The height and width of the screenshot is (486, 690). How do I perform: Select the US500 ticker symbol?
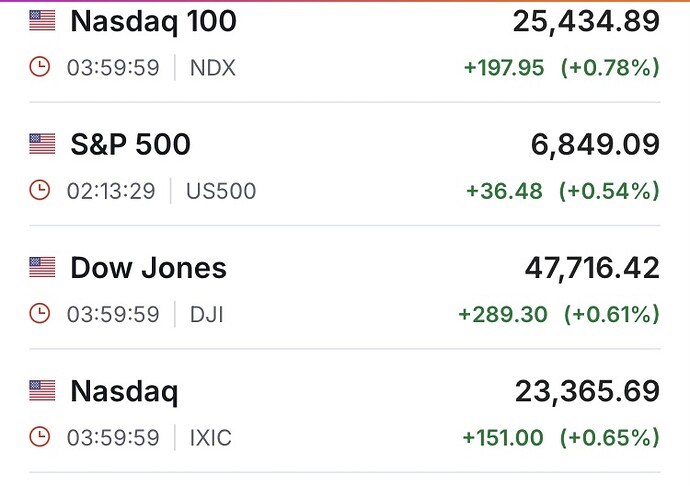click(x=221, y=191)
